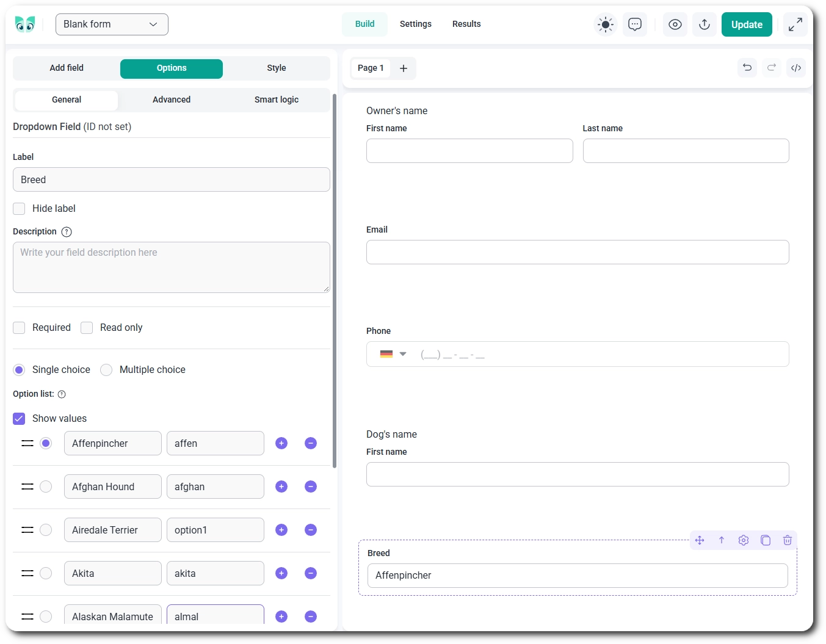The width and height of the screenshot is (826, 644).
Task: Enable the Required checkbox
Action: coord(19,328)
